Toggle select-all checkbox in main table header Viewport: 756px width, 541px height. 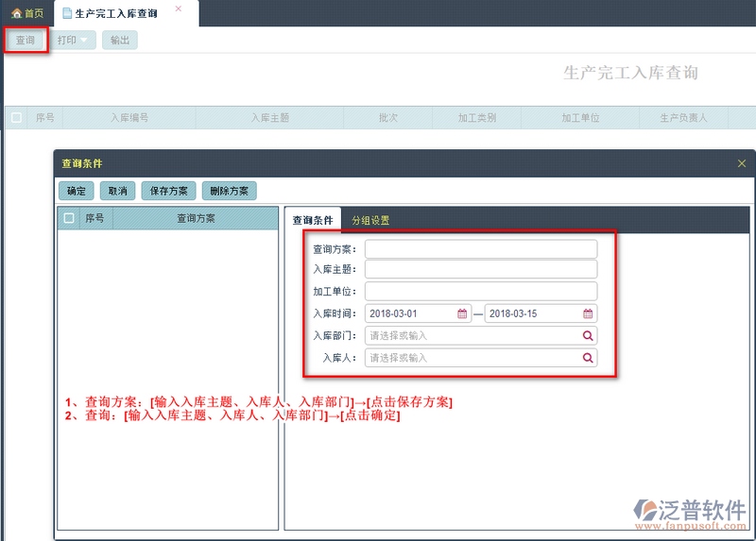(x=16, y=117)
